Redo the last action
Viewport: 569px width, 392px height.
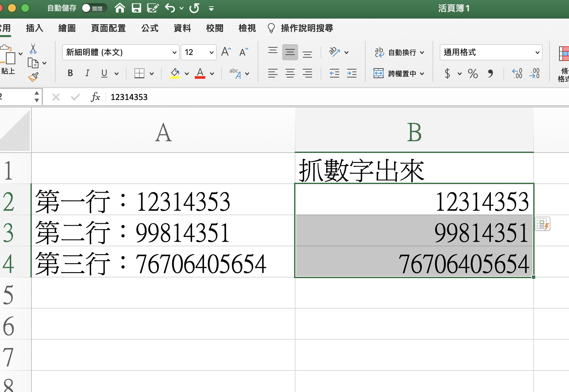[194, 8]
